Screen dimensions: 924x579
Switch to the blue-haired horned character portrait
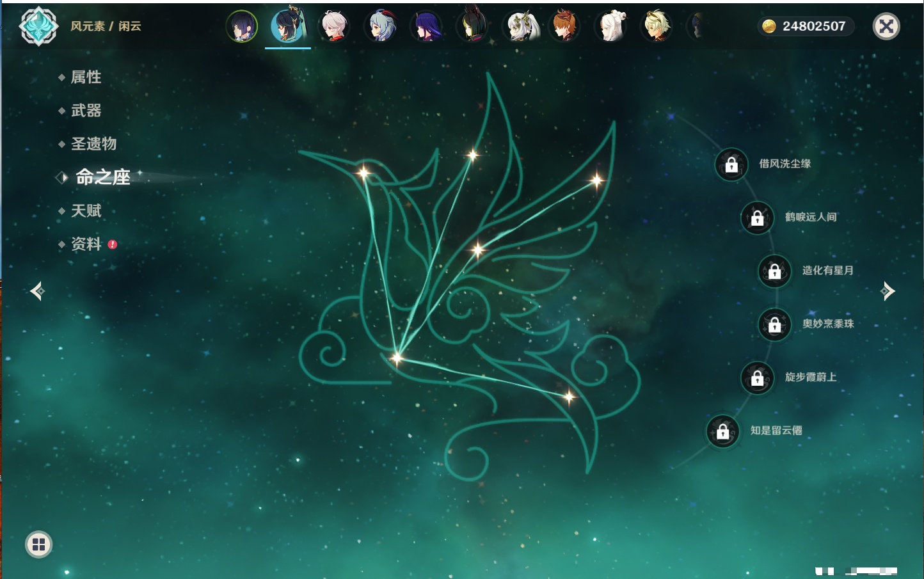(380, 26)
